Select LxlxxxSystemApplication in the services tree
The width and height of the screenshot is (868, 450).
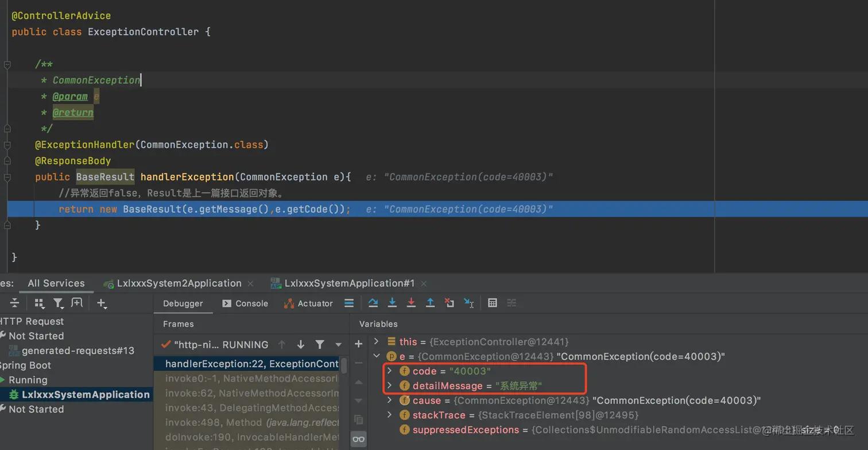coord(85,394)
